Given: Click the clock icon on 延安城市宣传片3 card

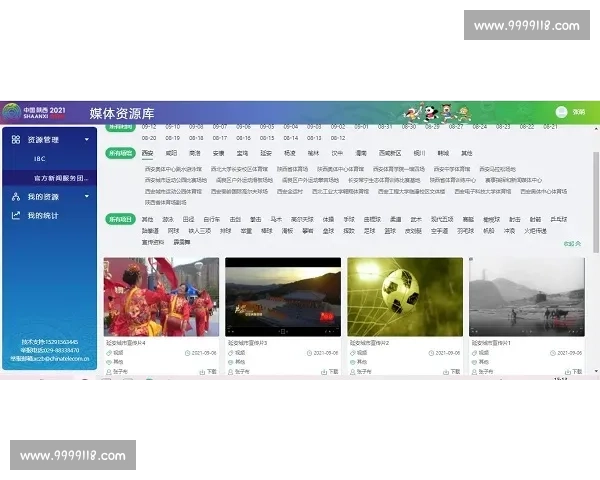Looking at the screenshot, I should 309,353.
